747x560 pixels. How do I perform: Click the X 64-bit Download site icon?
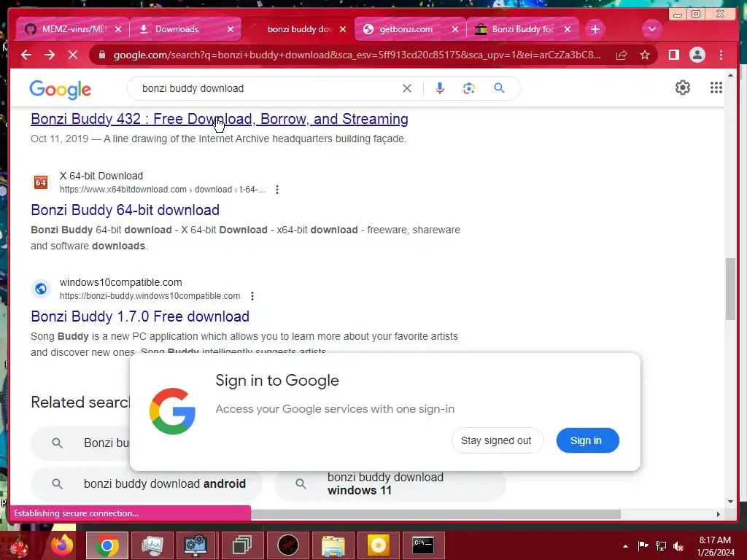[x=41, y=182]
